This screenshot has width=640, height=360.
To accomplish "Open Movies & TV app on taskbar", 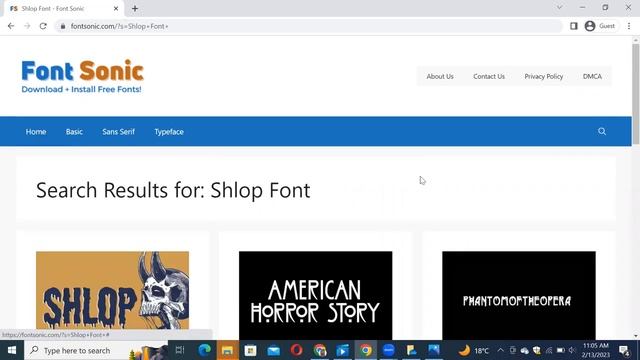I will (342, 350).
